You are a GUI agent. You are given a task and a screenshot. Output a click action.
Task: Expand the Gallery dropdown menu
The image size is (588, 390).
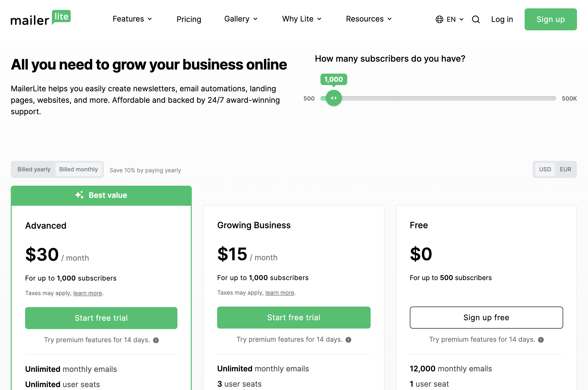[241, 19]
